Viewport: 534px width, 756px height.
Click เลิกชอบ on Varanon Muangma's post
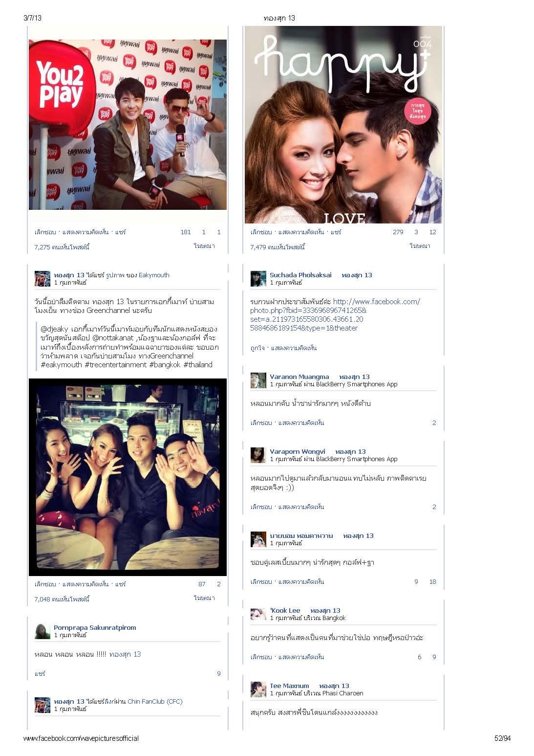click(261, 423)
